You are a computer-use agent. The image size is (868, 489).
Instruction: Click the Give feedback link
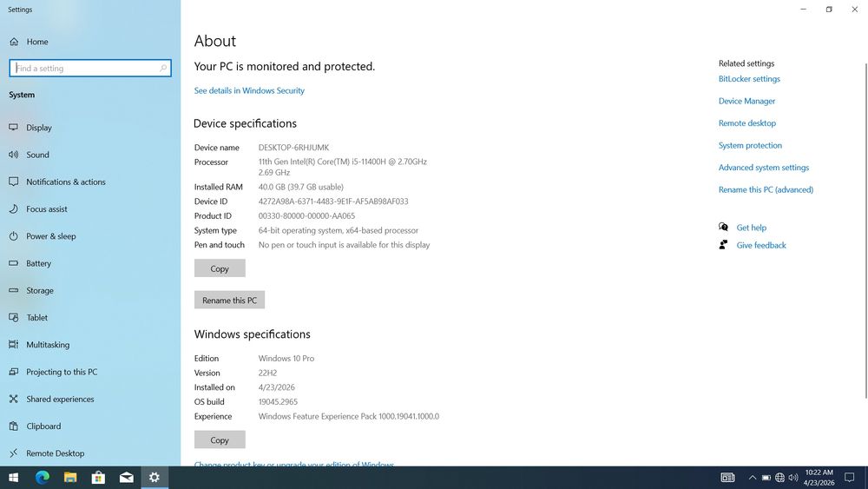point(761,245)
